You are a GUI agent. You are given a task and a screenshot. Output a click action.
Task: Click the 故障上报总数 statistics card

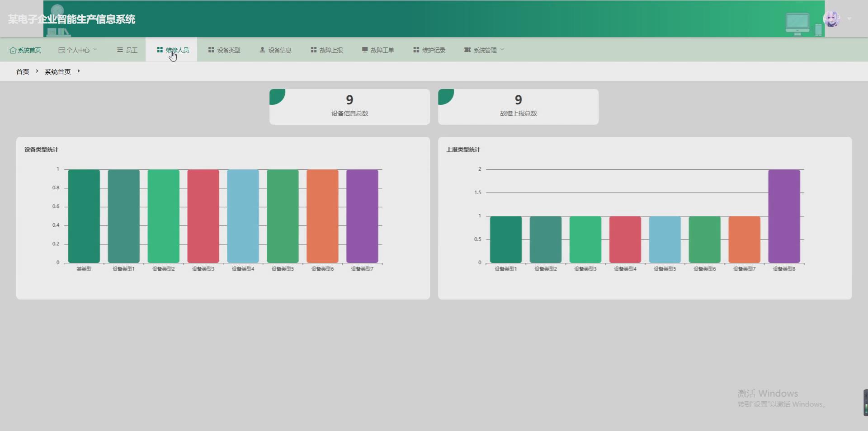pyautogui.click(x=518, y=107)
